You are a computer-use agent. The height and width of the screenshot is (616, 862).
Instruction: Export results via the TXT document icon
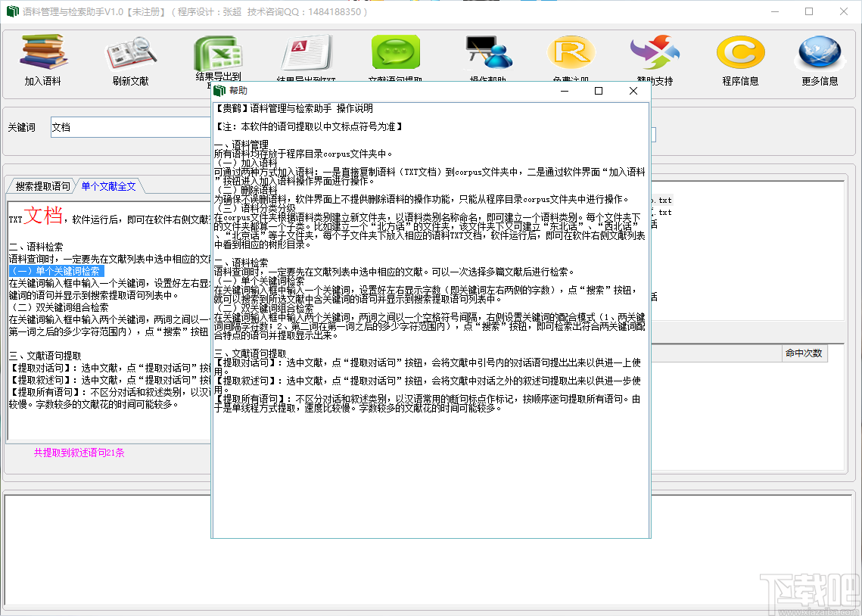[x=307, y=53]
